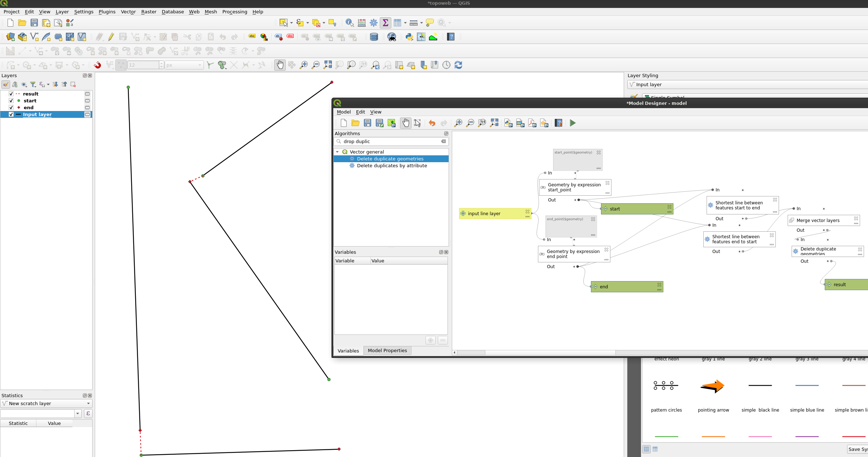Viewport: 868px width, 457px height.
Task: Open the Python console in QGIS
Action: (409, 37)
